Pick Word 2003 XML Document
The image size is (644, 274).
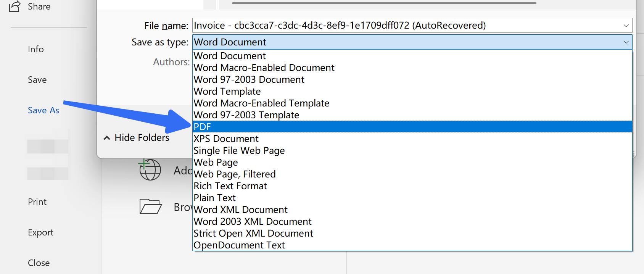point(412,221)
